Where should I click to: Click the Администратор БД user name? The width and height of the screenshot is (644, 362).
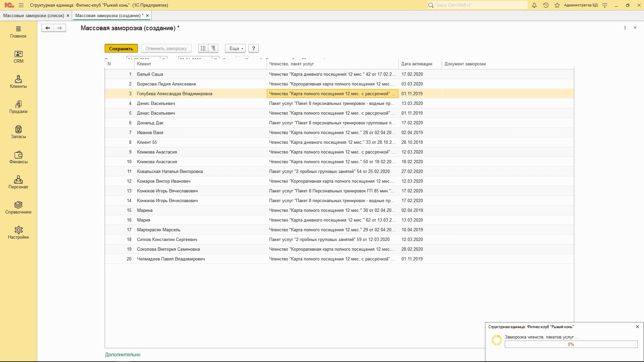(x=581, y=5)
